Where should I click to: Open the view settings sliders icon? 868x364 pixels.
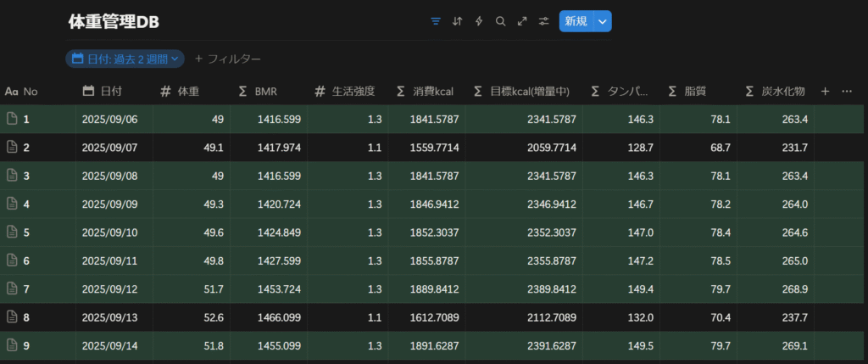coord(543,21)
